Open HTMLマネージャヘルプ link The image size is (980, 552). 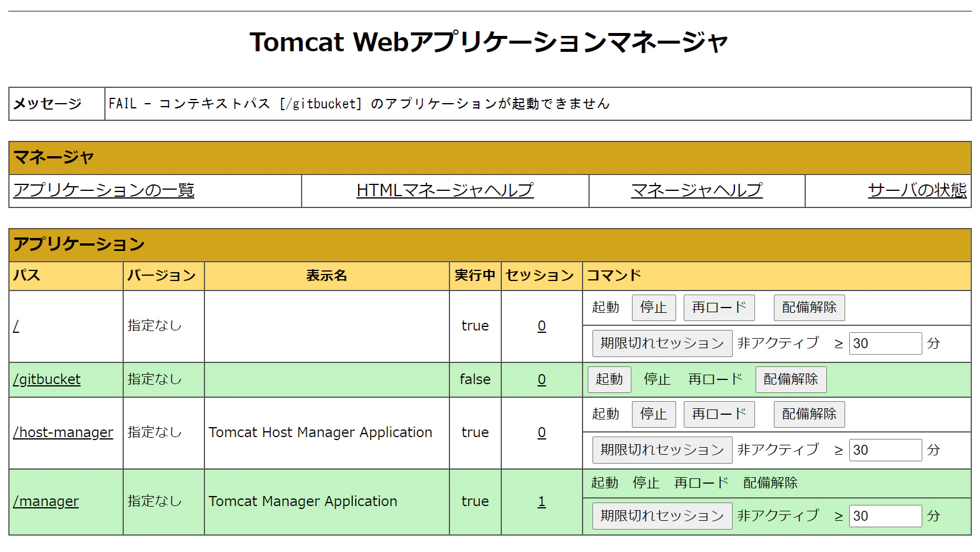point(444,190)
